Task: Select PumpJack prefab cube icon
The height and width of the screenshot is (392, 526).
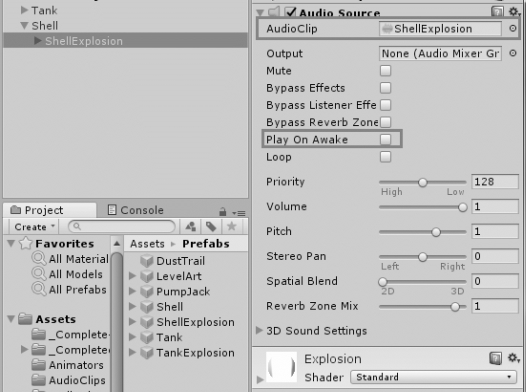Action: tap(147, 291)
